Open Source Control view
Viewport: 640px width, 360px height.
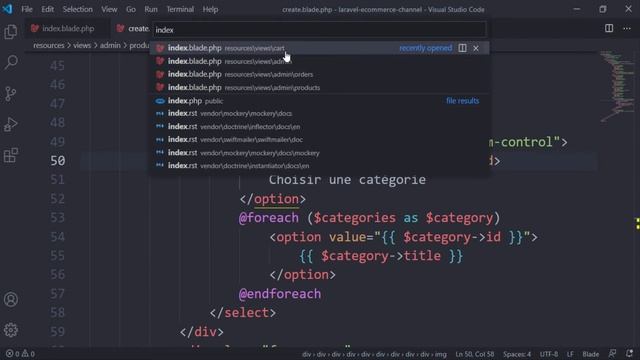[x=11, y=93]
